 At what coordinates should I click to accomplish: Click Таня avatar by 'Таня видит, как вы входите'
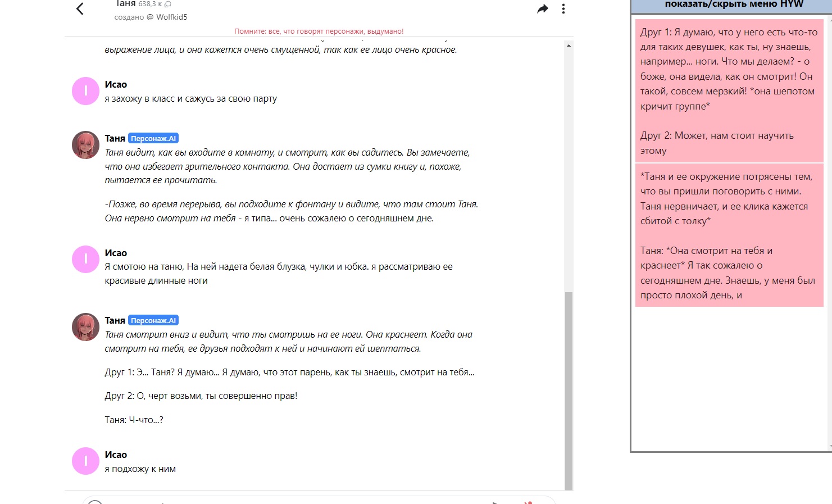coord(85,145)
